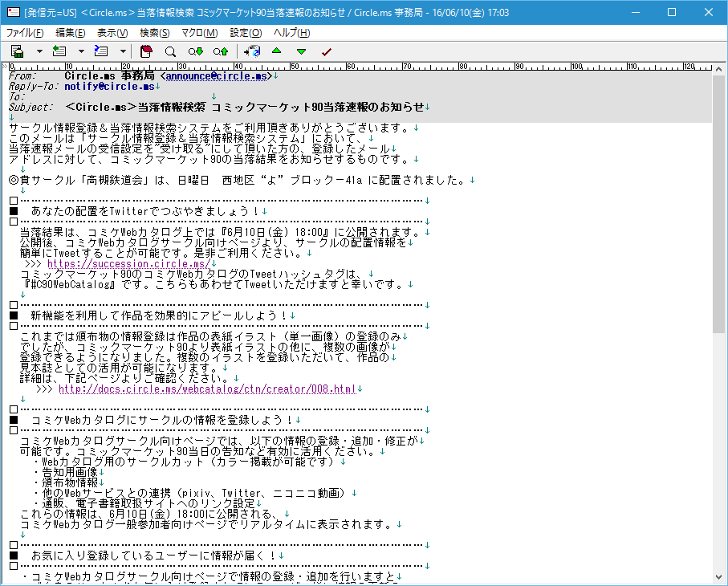
Task: Open the 表示(V) menu
Action: click(x=112, y=33)
